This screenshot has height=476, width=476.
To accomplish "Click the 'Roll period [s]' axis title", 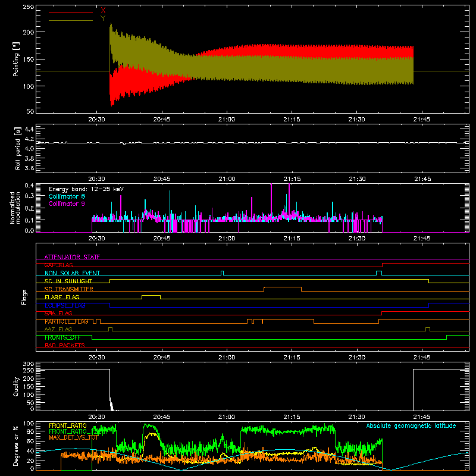I will click(x=17, y=148).
